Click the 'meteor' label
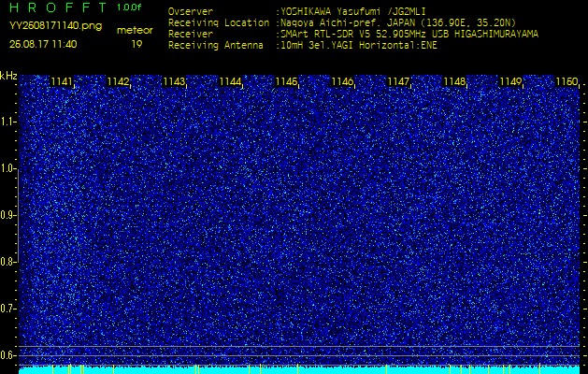The image size is (588, 374). [x=135, y=31]
